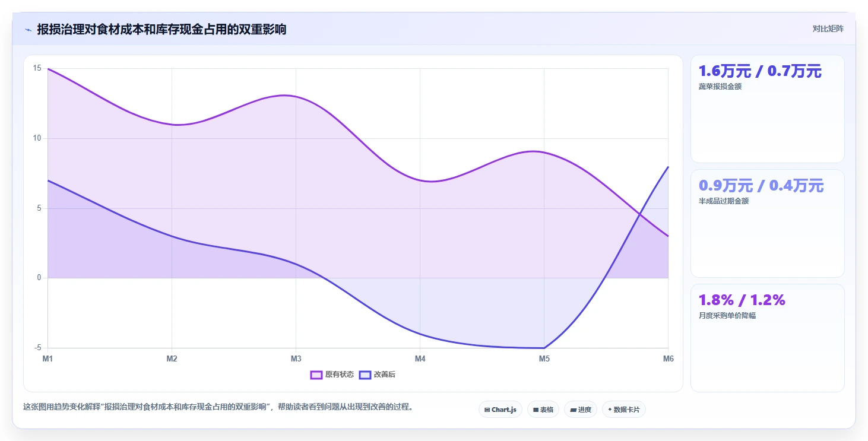Click the 1.8% / 1.2% value
This screenshot has height=441, width=868.
[742, 300]
